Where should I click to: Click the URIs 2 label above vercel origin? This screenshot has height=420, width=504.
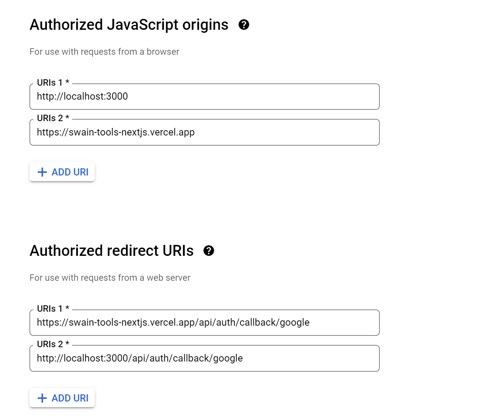[x=52, y=118]
